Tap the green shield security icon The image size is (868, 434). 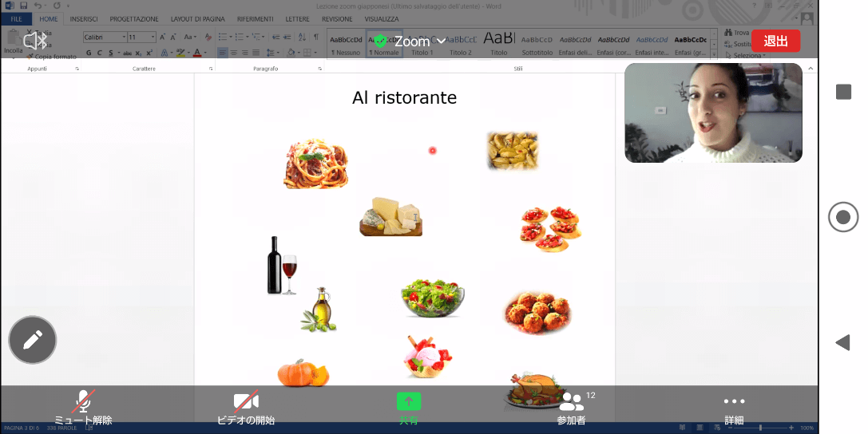click(380, 41)
